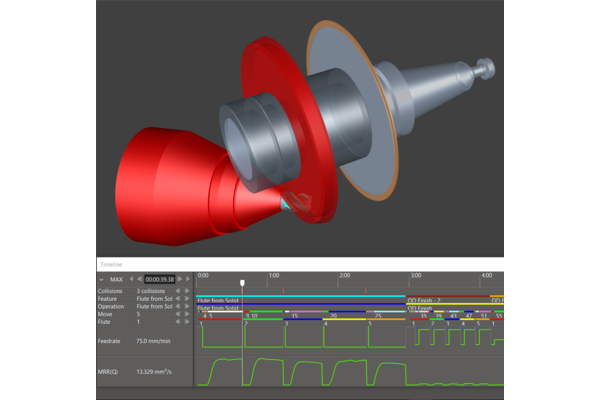Click the Feedrate row label
This screenshot has width=600, height=400.
tap(109, 341)
